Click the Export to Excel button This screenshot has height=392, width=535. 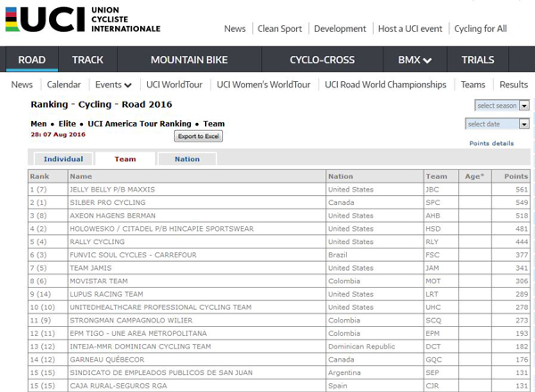coord(198,136)
